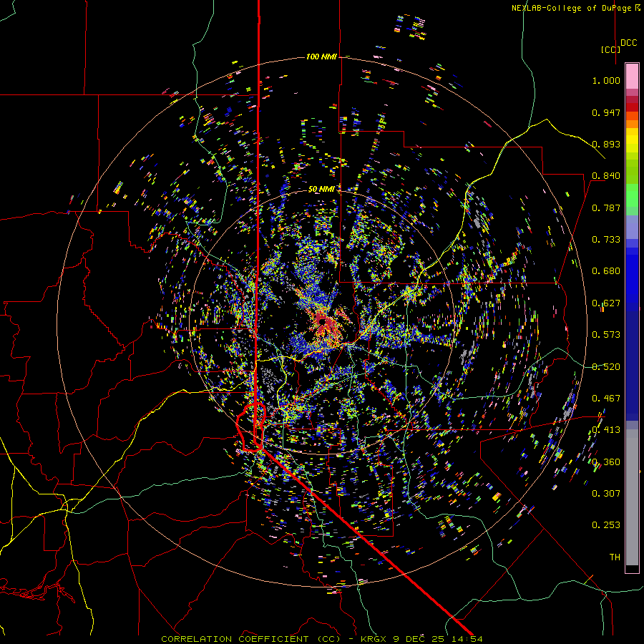Click the 1.000 scale value

click(x=606, y=80)
